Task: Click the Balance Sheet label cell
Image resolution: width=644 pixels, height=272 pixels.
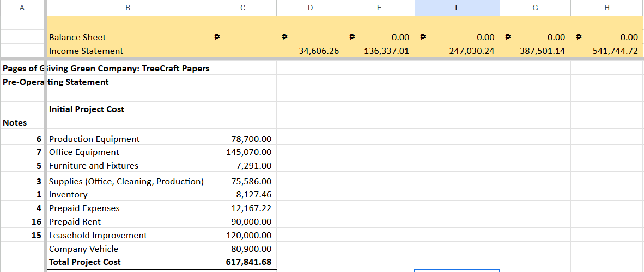Action: coord(127,38)
